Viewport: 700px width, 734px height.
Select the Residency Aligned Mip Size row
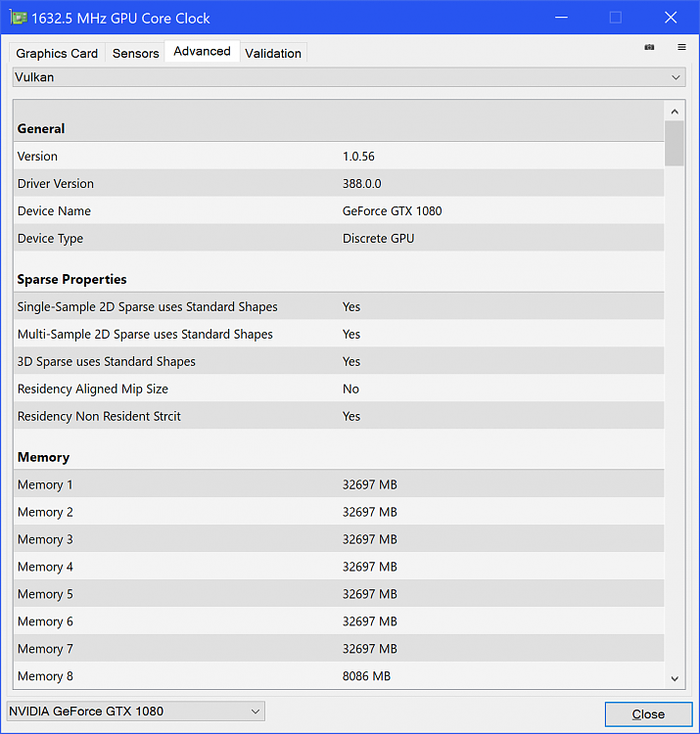pyautogui.click(x=339, y=389)
